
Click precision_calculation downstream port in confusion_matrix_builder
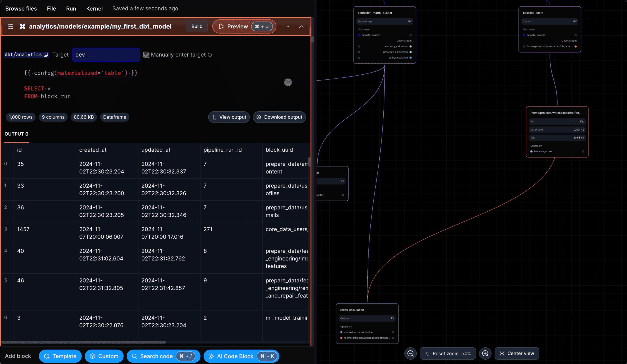(410, 52)
